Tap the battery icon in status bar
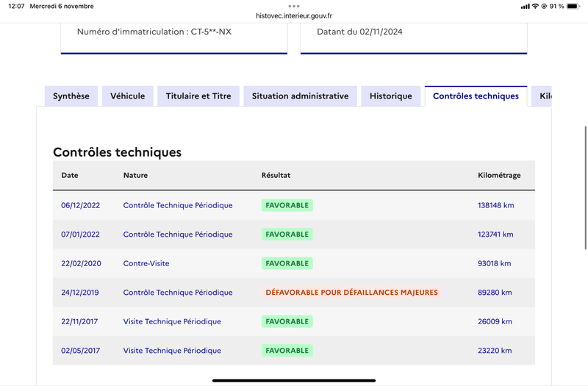 [573, 6]
